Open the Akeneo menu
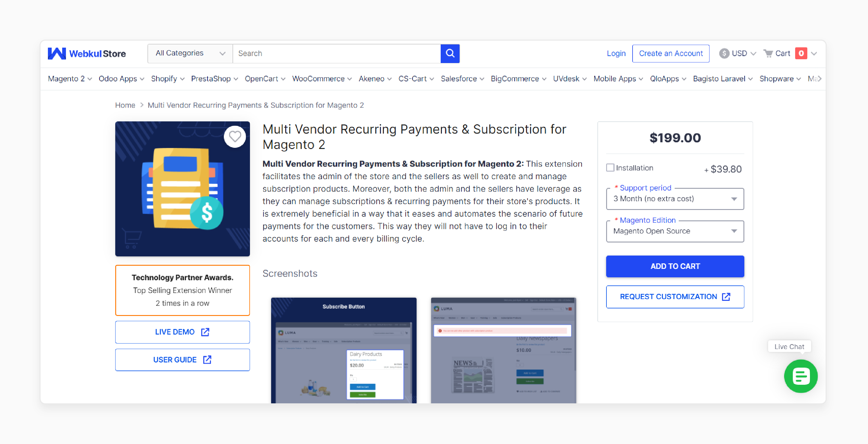Screen dimensions: 868x444 [375, 79]
